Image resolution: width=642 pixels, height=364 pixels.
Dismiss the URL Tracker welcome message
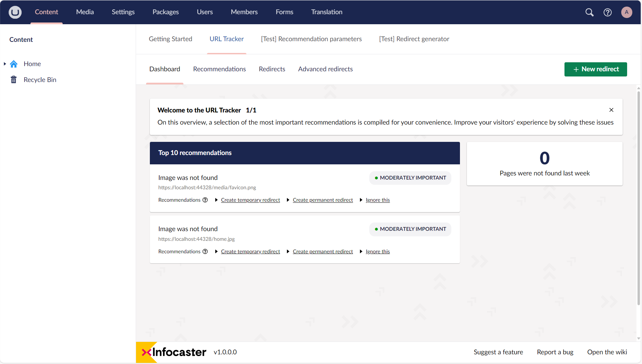(x=611, y=110)
